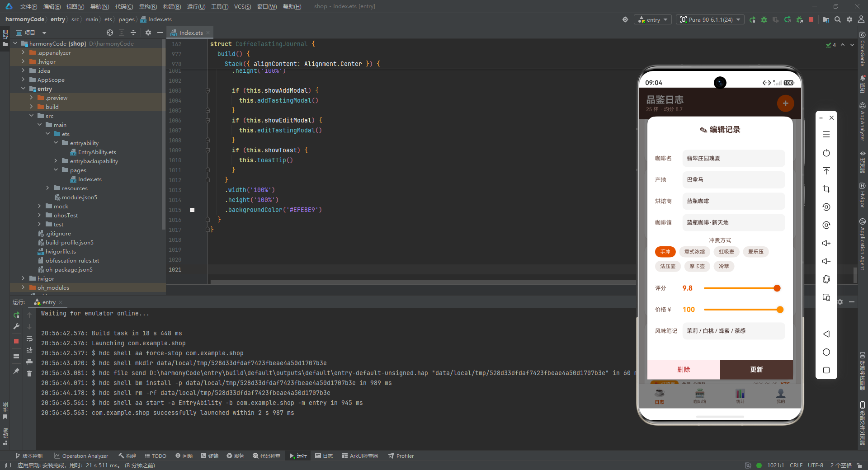Select 意式浓缩 brewing method chip
The width and height of the screenshot is (868, 470).
click(694, 252)
